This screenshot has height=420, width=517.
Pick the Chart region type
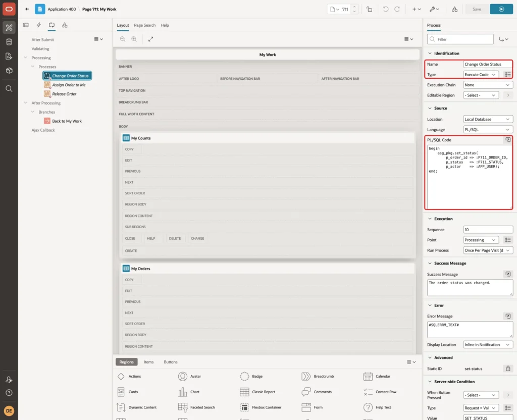click(x=189, y=392)
